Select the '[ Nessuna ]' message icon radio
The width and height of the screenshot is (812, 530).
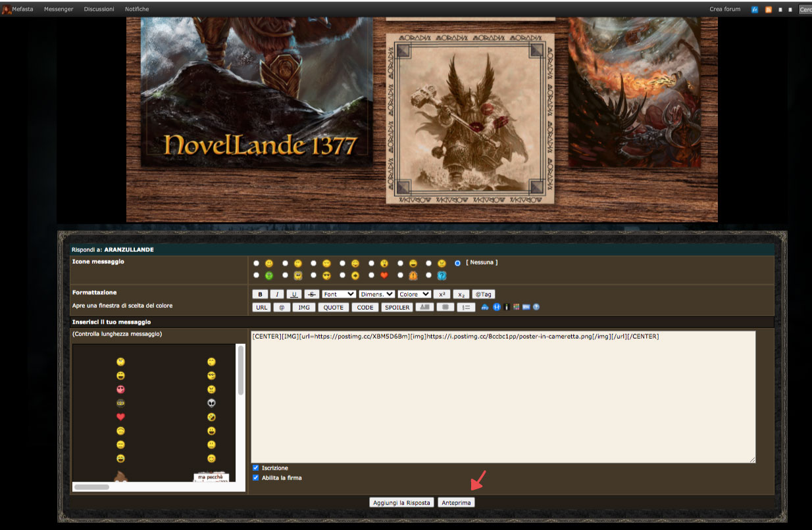click(x=457, y=263)
